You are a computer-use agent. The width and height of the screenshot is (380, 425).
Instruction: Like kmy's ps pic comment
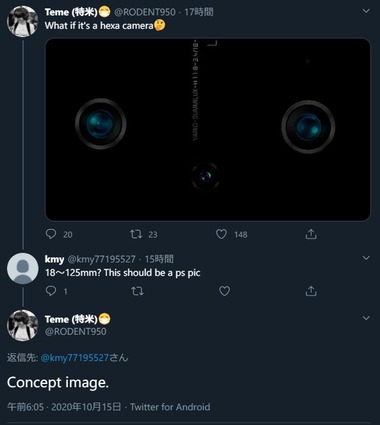click(224, 291)
